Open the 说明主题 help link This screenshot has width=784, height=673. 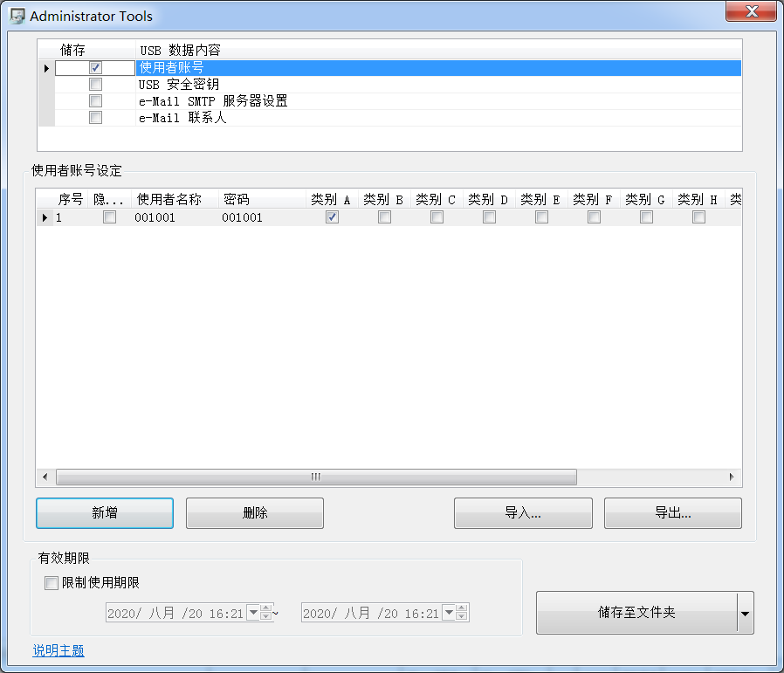(x=58, y=650)
